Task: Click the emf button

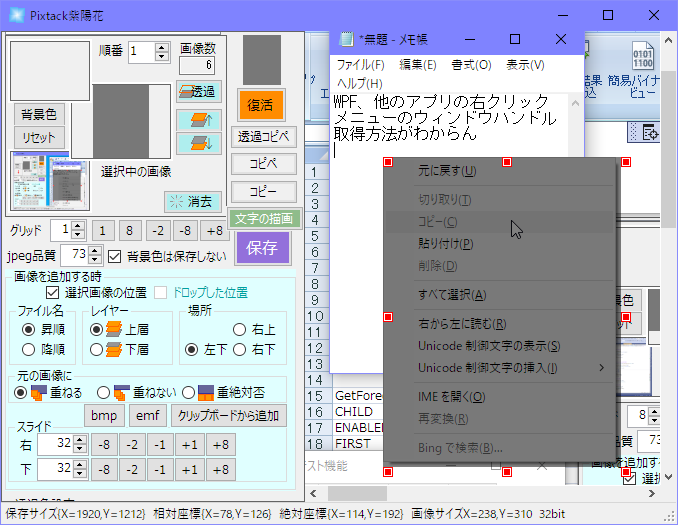Action: (x=148, y=416)
